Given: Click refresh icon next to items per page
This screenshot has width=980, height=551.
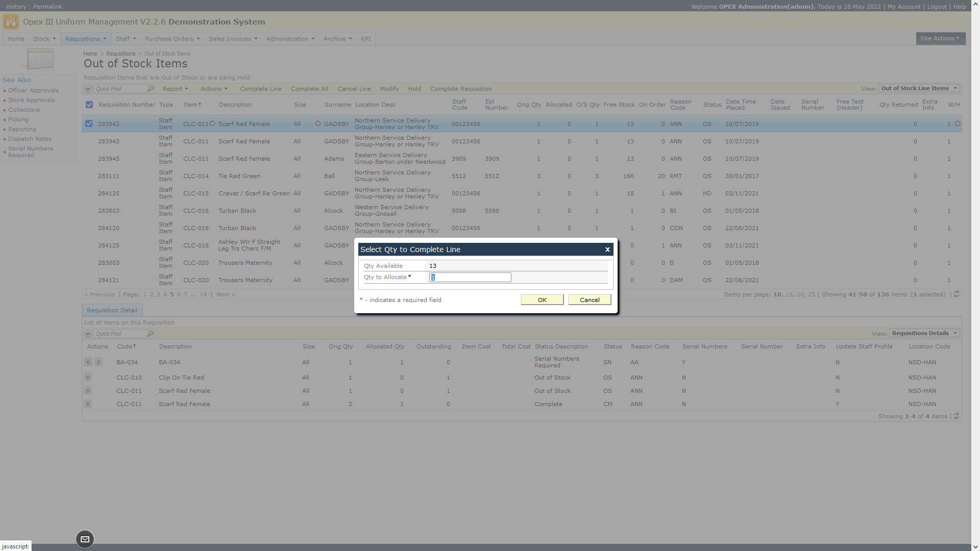Looking at the screenshot, I should [957, 294].
